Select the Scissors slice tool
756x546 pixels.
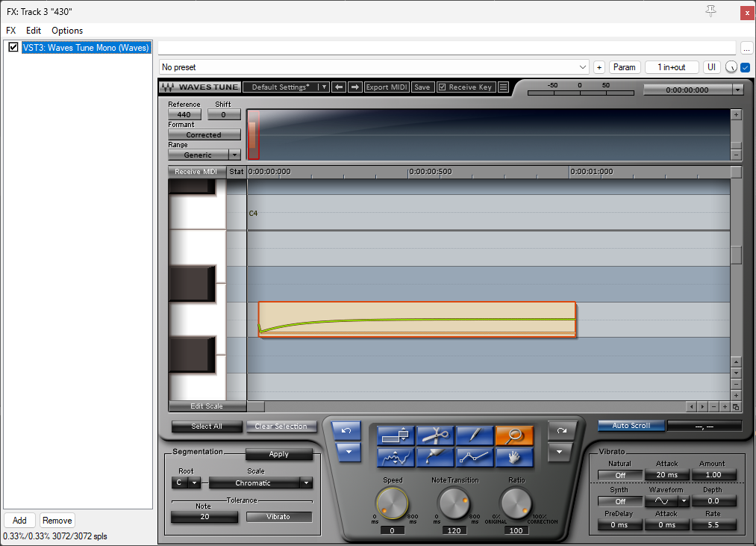pyautogui.click(x=435, y=435)
